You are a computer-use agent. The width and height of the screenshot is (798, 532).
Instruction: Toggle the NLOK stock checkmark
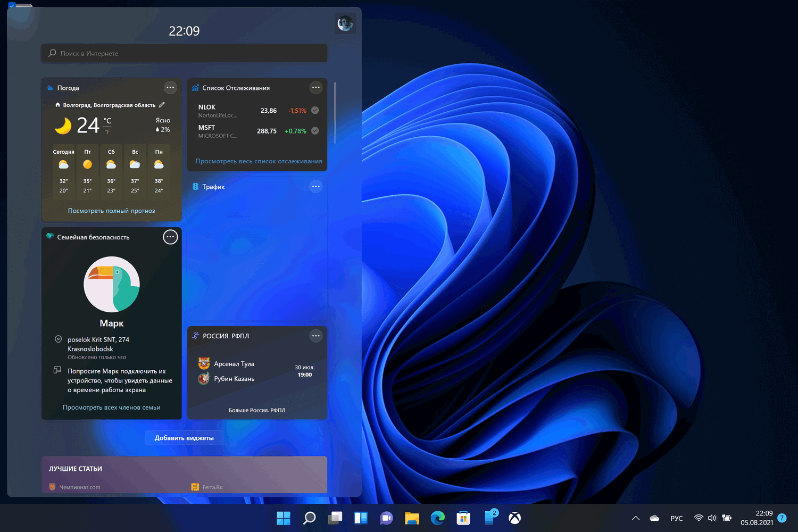click(315, 111)
